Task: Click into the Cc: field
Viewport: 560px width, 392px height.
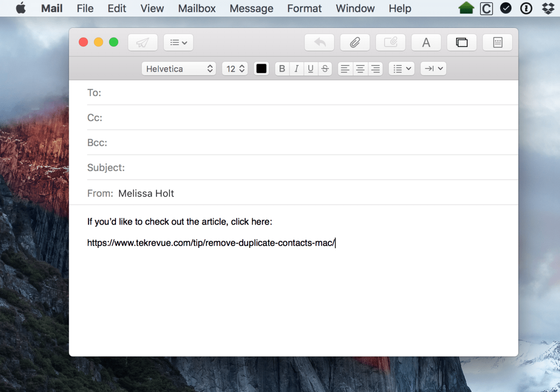Action: [x=302, y=118]
